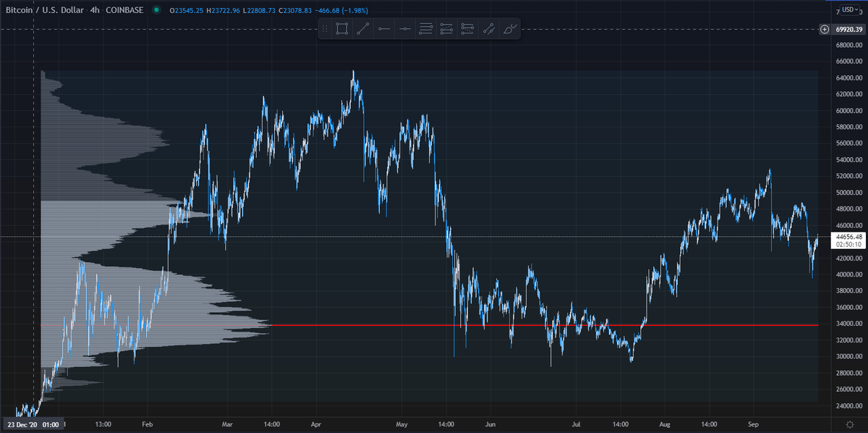The image size is (868, 433).
Task: Click the plus button beside the 69920.39 price
Action: (825, 29)
